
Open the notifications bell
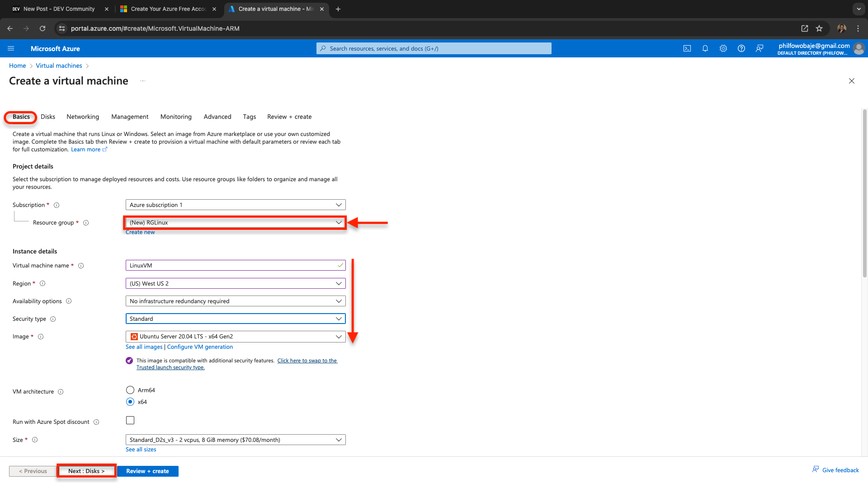click(x=705, y=48)
